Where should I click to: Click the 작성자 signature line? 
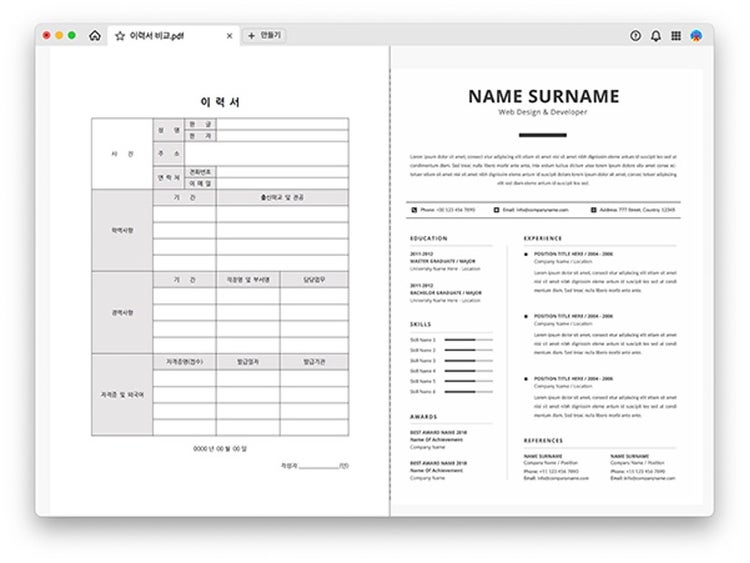[319, 467]
